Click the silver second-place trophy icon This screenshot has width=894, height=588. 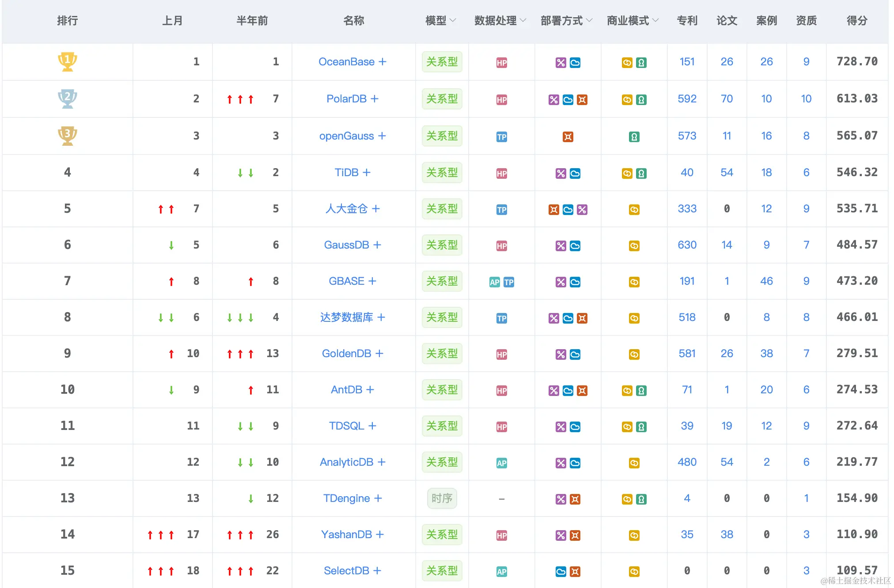[x=67, y=98]
